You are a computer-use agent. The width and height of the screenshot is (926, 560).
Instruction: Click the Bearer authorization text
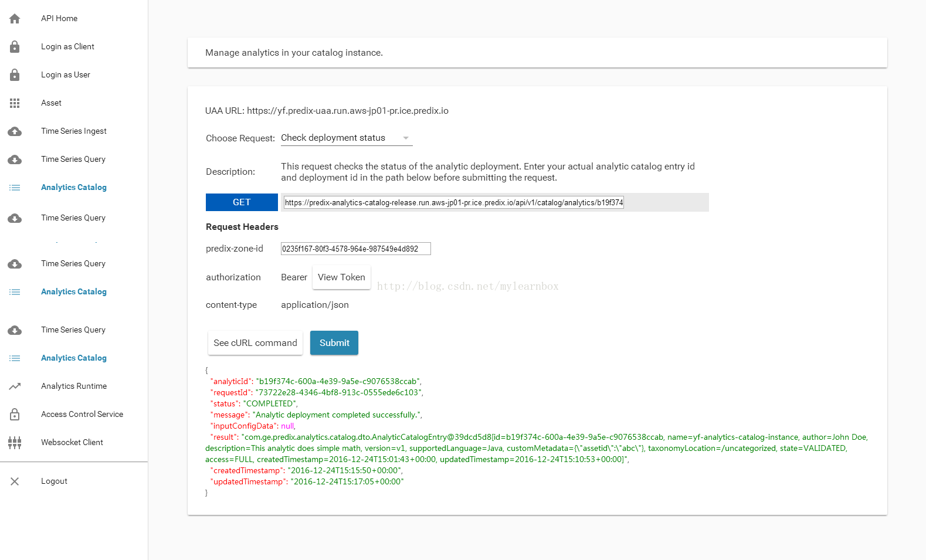point(294,277)
